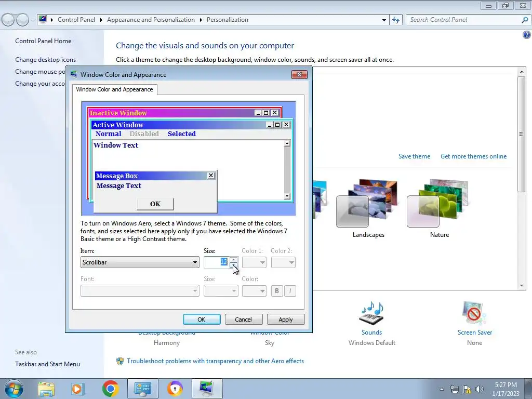Open the font Size dropdown

[221, 291]
